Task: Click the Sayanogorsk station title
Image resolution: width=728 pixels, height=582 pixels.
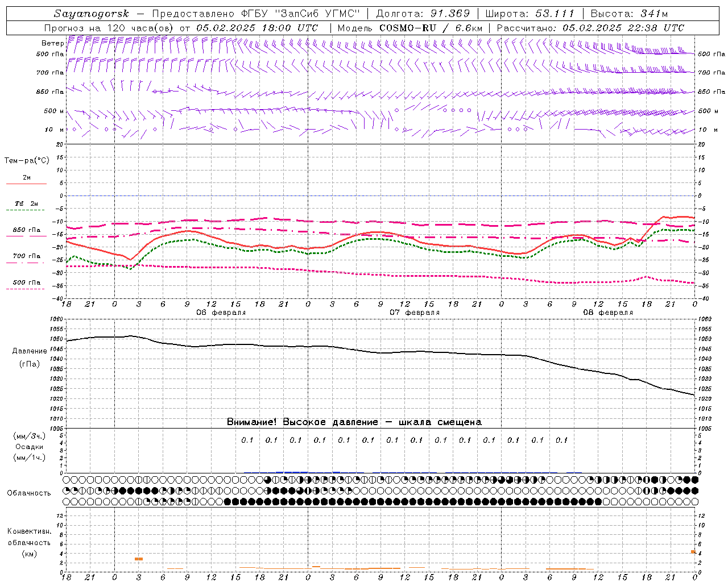Action: 92,14
